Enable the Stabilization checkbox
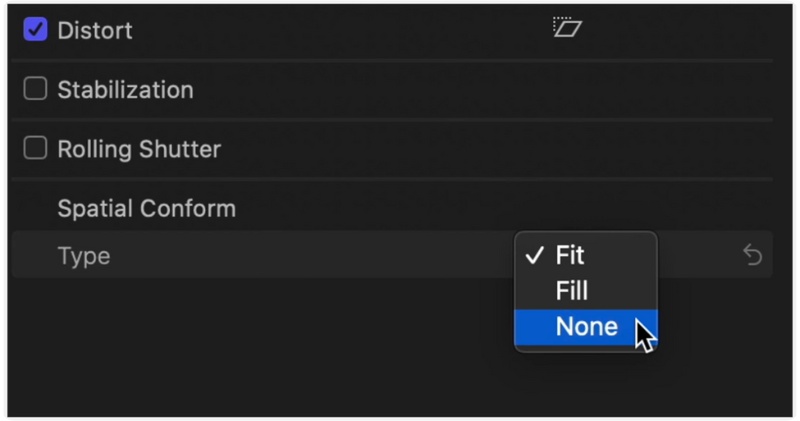Viewport: 800px width, 421px height. pyautogui.click(x=36, y=90)
